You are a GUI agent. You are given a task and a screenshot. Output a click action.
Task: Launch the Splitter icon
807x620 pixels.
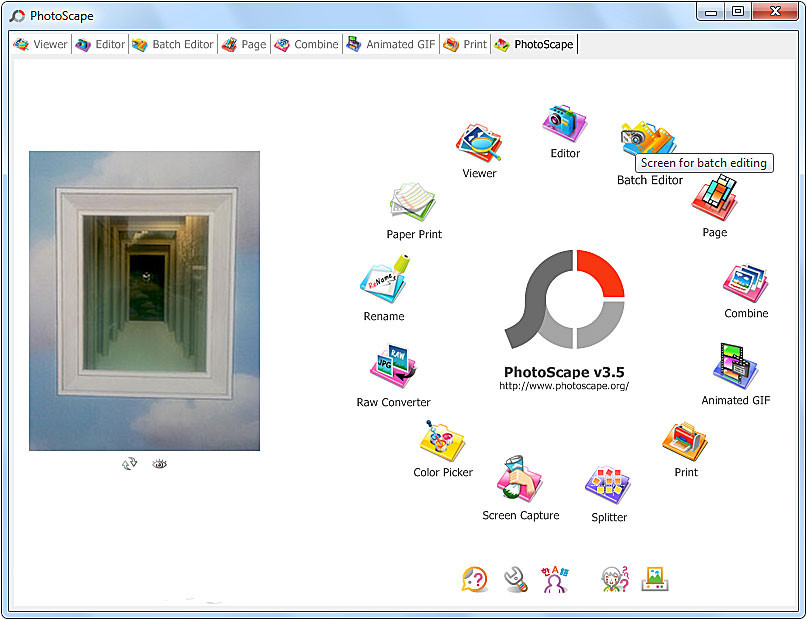pyautogui.click(x=608, y=485)
